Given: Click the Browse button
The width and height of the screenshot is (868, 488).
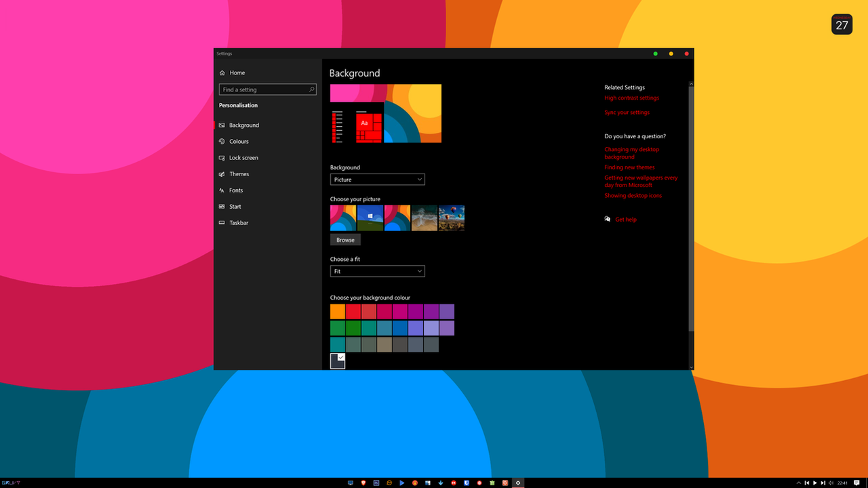Looking at the screenshot, I should tap(345, 240).
